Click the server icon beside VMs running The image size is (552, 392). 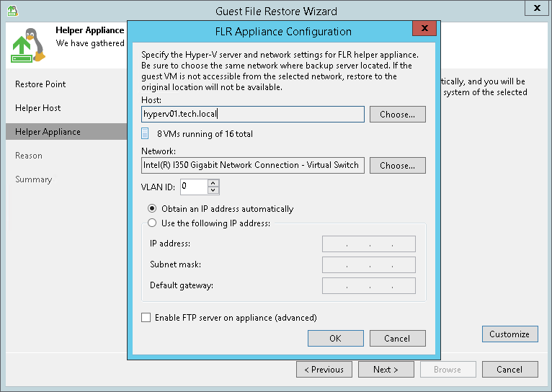pos(145,134)
